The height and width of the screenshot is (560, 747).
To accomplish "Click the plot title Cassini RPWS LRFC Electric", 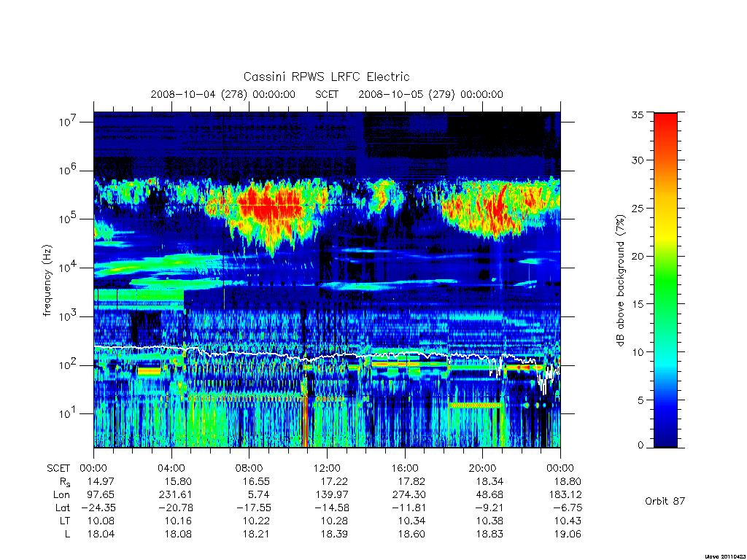I will pyautogui.click(x=326, y=77).
